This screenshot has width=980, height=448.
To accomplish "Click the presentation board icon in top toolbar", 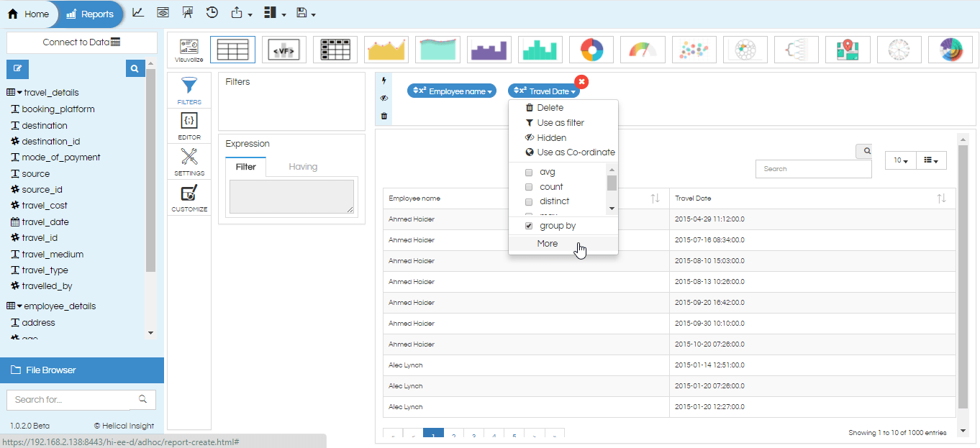I will coord(188,12).
